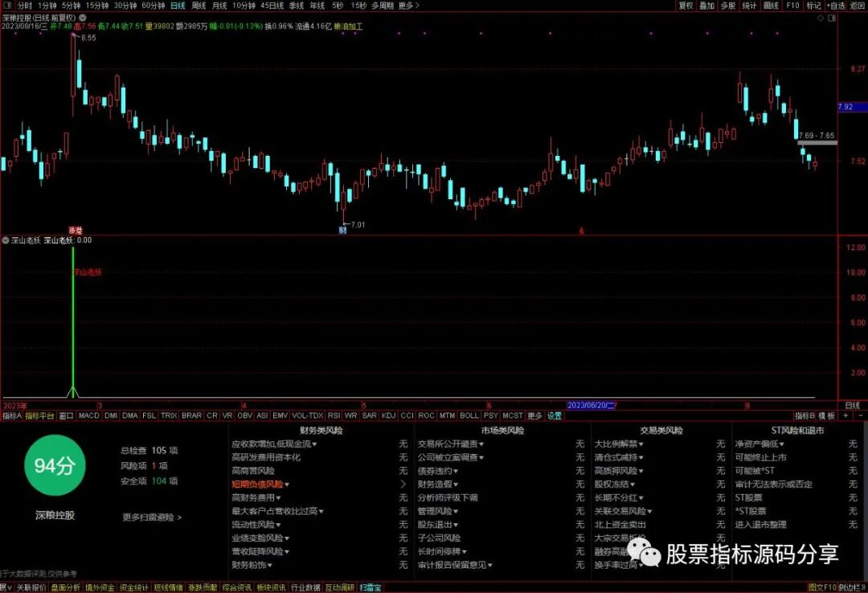Open the 关联报价 bottom tab
The width and height of the screenshot is (868, 593).
[31, 587]
